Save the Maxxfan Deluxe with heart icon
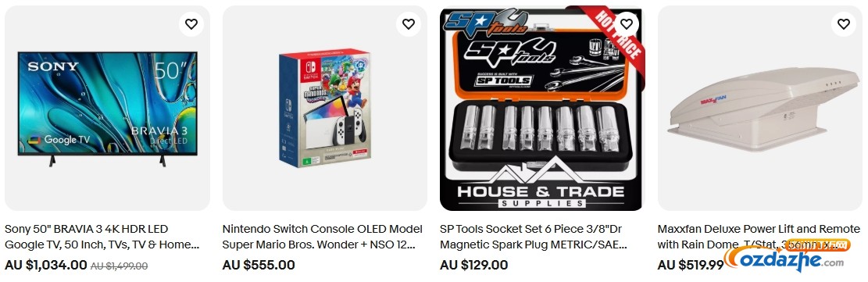Image resolution: width=868 pixels, height=282 pixels. tap(844, 23)
